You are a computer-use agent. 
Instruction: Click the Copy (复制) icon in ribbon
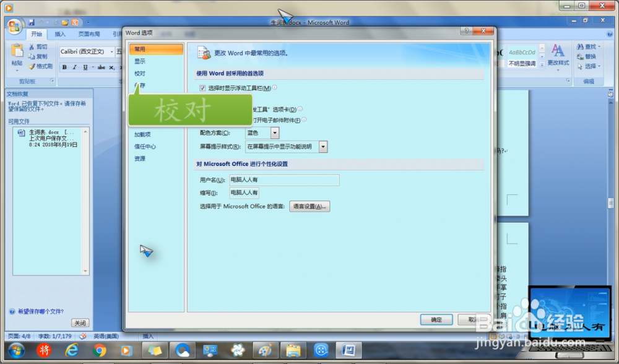(x=32, y=56)
